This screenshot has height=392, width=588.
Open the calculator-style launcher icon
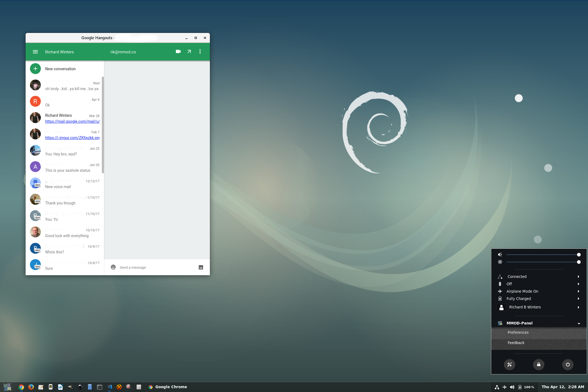coord(139,387)
